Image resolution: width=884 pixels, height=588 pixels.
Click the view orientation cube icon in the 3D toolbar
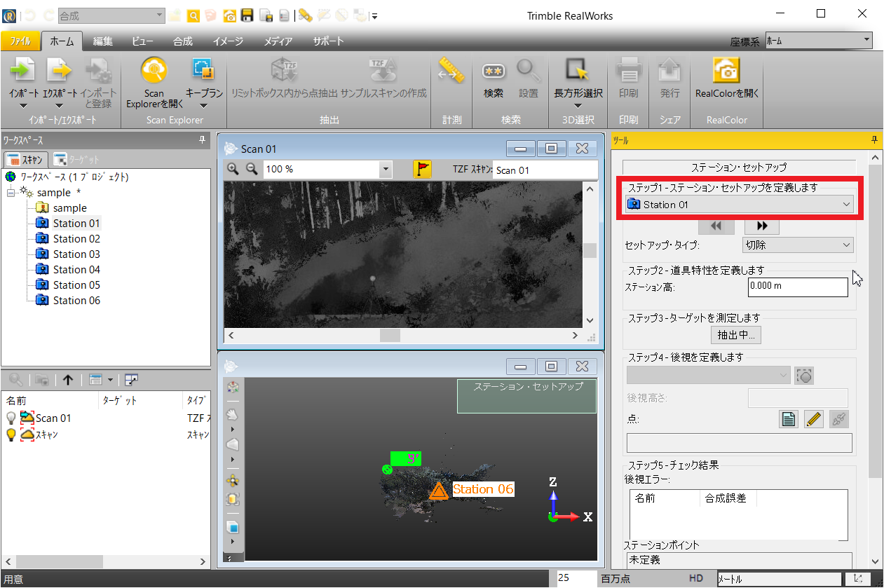coord(233,388)
